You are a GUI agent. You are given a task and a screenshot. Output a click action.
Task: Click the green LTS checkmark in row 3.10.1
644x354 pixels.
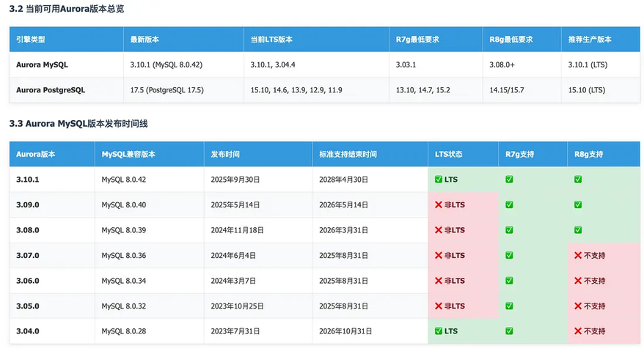tap(438, 180)
